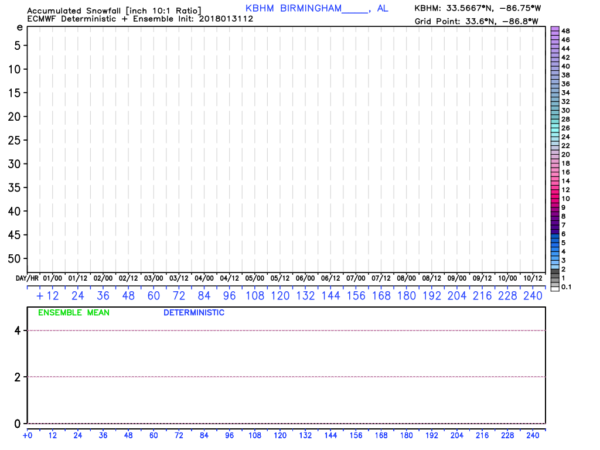The image size is (600, 450).
Task: Click the 'Grid Point: 33.6°N, -86.8°W' text
Action: (x=476, y=21)
